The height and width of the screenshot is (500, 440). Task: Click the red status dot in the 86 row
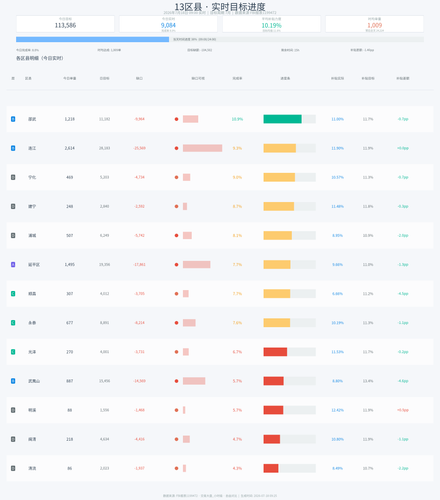coord(176,468)
